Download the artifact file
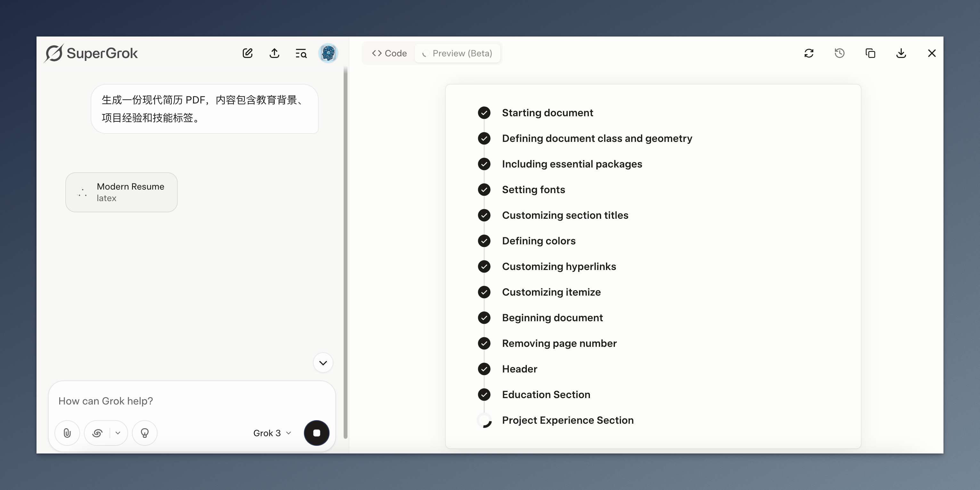Screen dimensions: 980x490 pos(901,53)
